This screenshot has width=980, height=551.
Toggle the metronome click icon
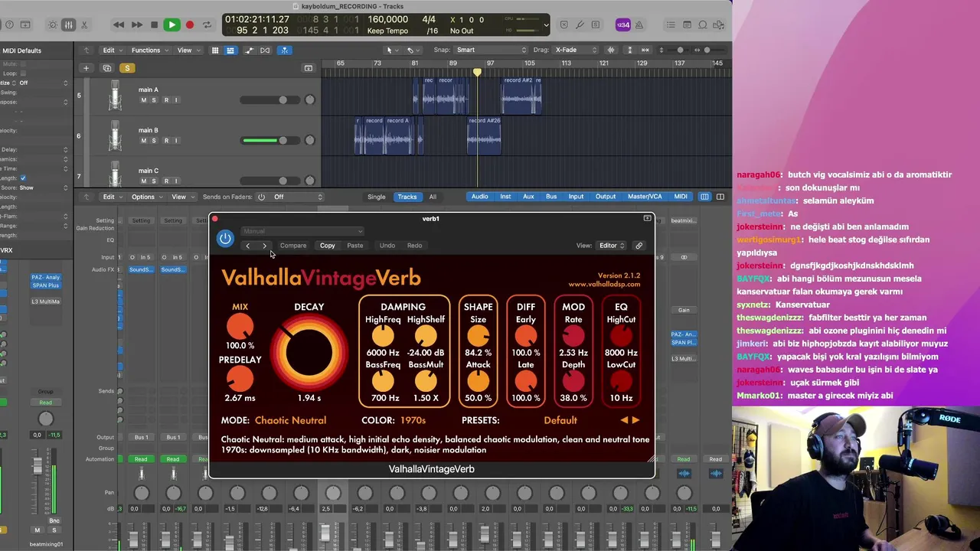pyautogui.click(x=640, y=24)
